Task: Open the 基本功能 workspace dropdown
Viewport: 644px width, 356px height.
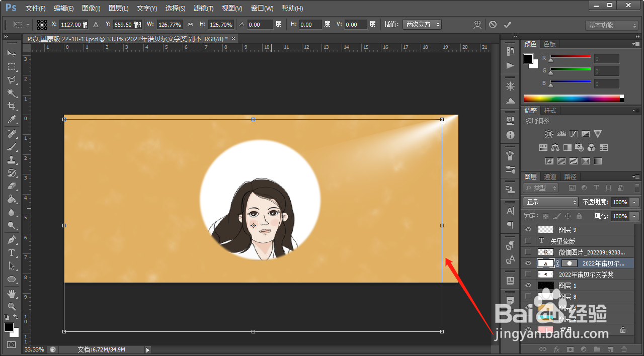Action: [612, 25]
